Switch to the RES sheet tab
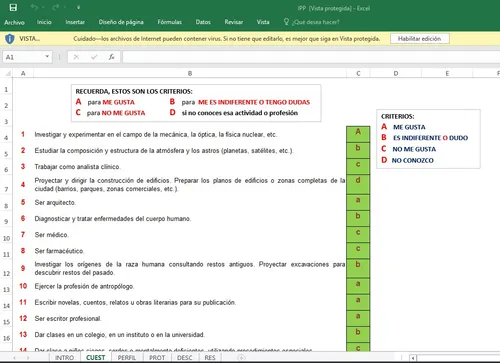The image size is (500, 363). point(210,358)
